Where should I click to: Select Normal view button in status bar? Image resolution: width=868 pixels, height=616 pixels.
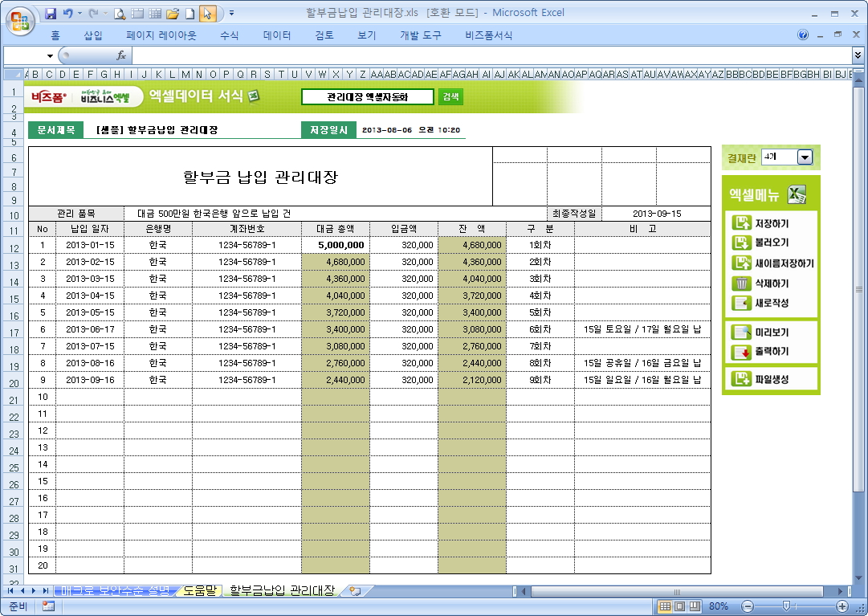click(665, 606)
